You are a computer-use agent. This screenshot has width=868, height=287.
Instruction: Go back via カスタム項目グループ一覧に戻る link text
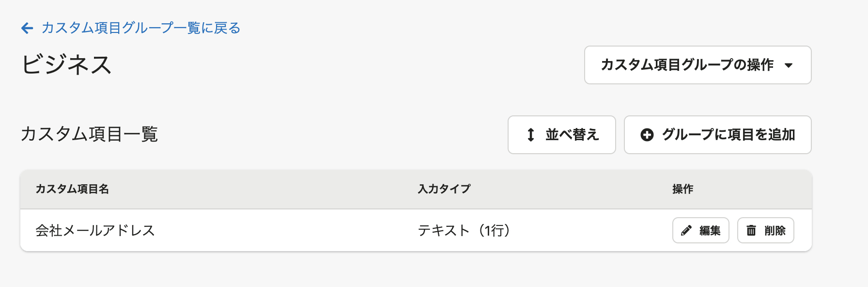coord(141,28)
